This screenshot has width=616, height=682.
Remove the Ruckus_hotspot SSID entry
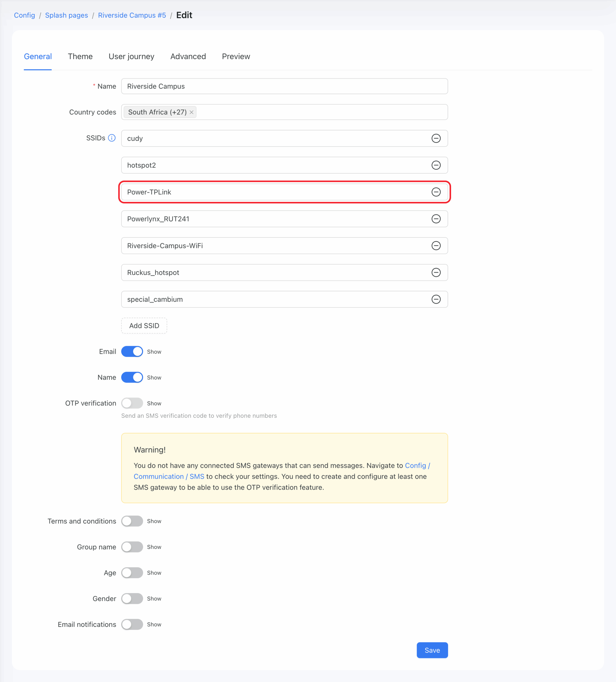436,273
